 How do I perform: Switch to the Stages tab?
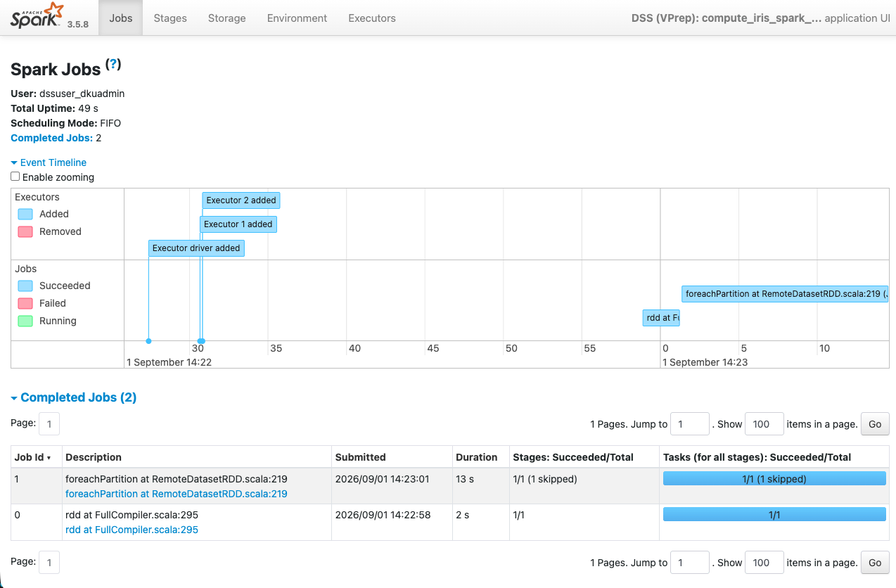pyautogui.click(x=170, y=18)
